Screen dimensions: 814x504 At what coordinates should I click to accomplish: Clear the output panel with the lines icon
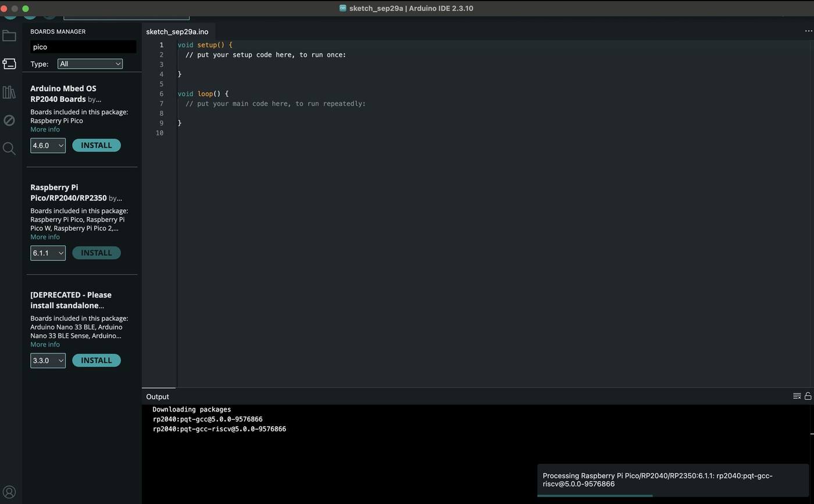coord(797,396)
